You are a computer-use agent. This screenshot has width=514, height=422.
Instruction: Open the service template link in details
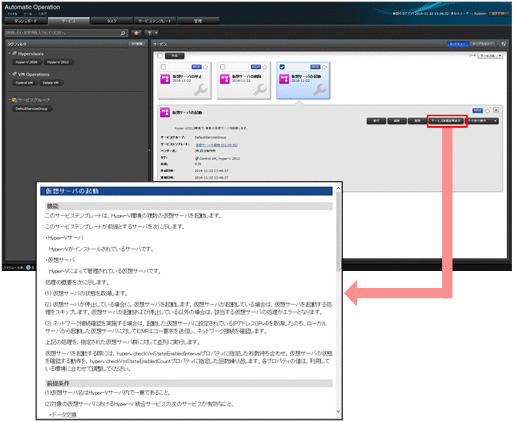(x=217, y=145)
